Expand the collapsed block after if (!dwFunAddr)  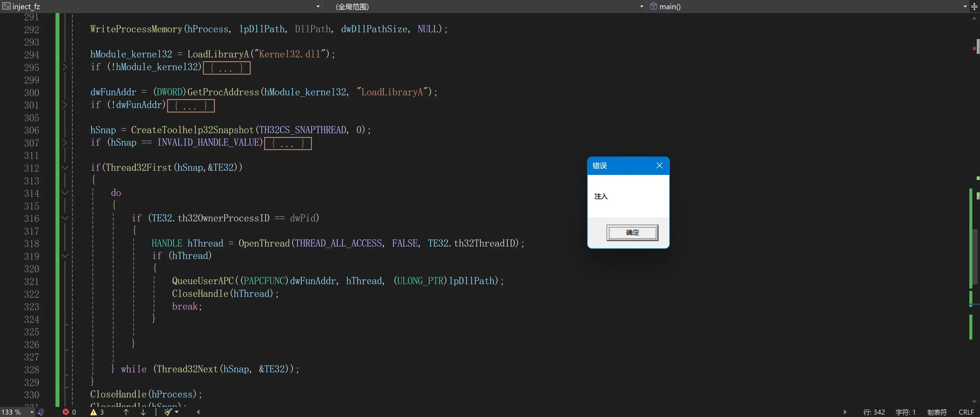(191, 106)
